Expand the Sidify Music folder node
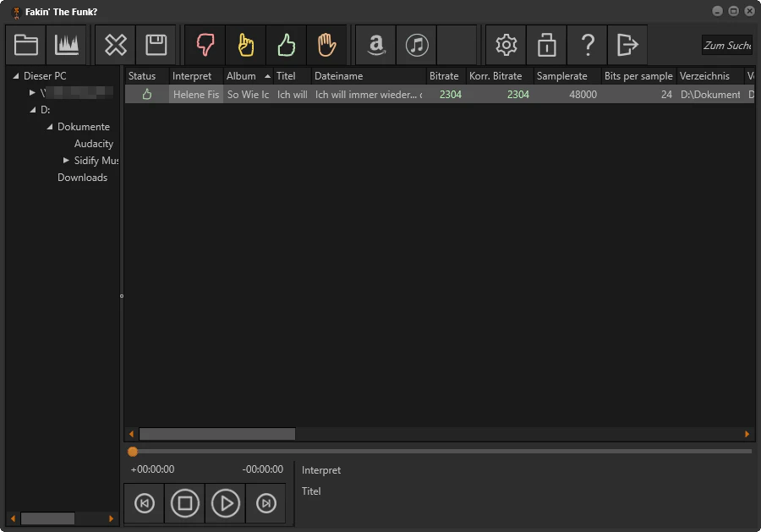This screenshot has width=761, height=532. (x=66, y=160)
